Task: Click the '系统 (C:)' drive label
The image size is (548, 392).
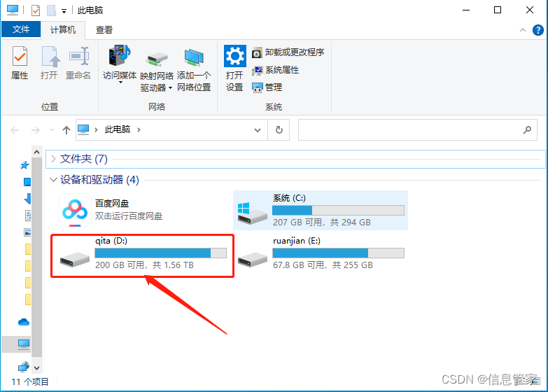Action: point(289,198)
